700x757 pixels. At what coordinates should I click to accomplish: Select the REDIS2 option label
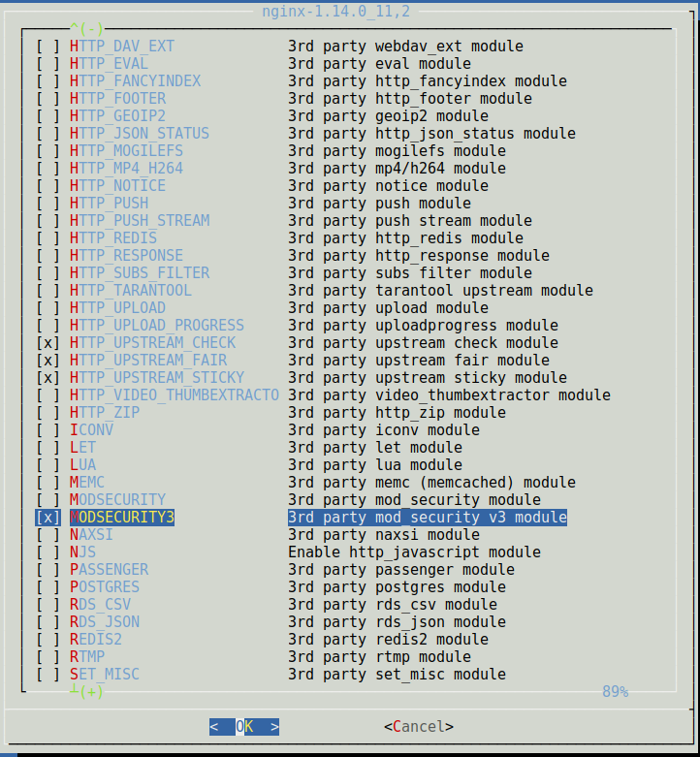click(96, 639)
